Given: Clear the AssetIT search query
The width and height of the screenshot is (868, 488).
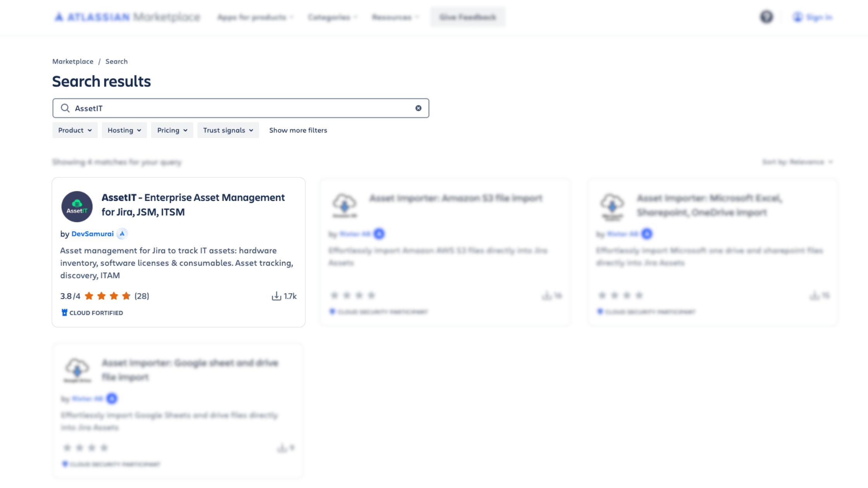Looking at the screenshot, I should (418, 108).
